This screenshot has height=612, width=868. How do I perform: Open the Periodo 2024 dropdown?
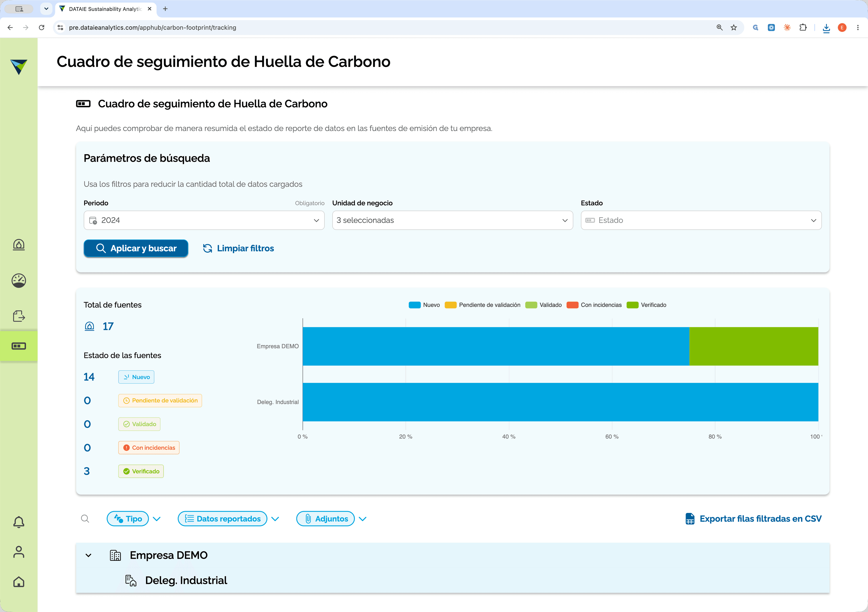coord(204,220)
